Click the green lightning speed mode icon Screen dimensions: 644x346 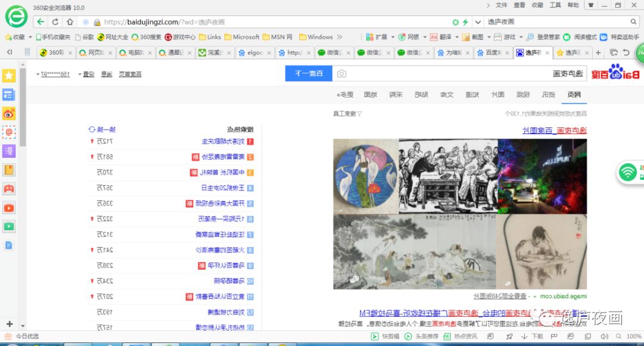pyautogui.click(x=465, y=22)
